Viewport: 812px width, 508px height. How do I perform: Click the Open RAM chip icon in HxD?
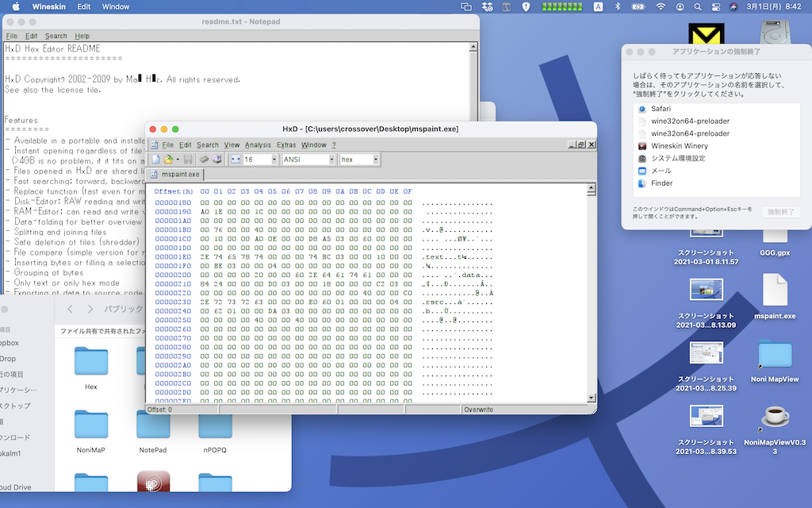(204, 160)
